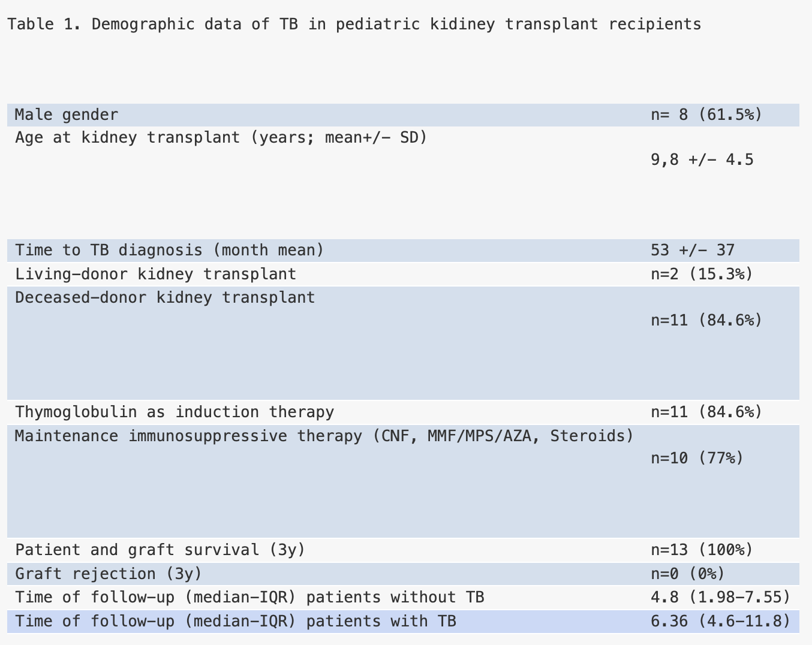This screenshot has height=645, width=812.
Task: Select Living-donor kidney transplant label
Action: [x=155, y=275]
